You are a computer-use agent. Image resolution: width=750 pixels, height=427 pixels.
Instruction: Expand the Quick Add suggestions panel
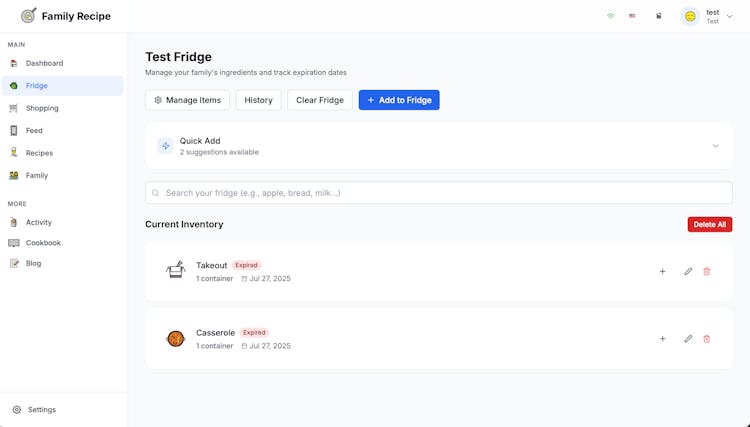tap(716, 146)
